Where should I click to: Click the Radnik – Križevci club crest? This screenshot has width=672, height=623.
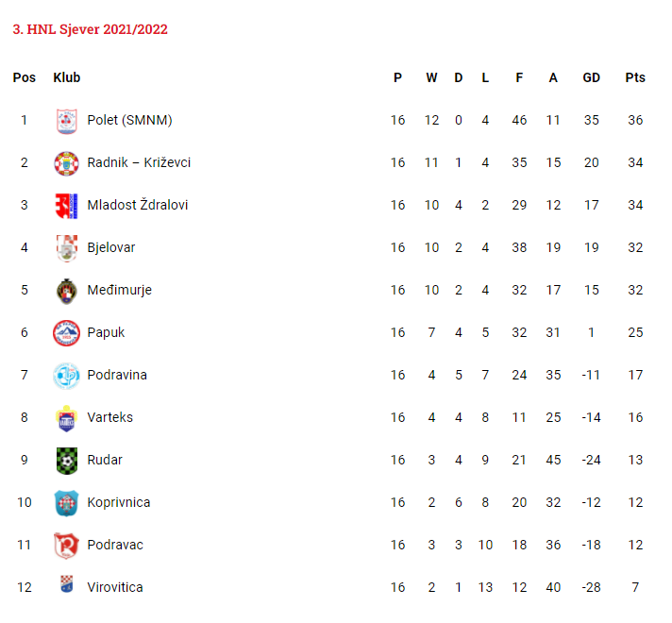pos(66,163)
